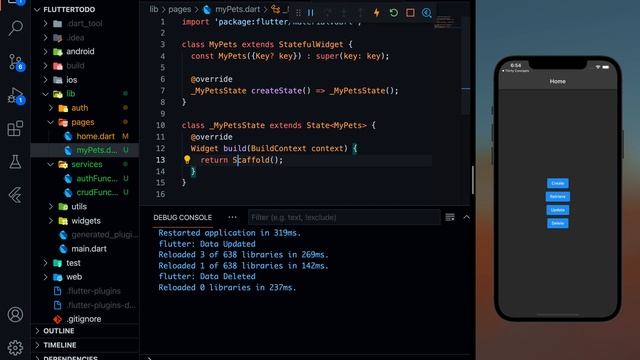Open the Accounts icon

click(x=16, y=315)
